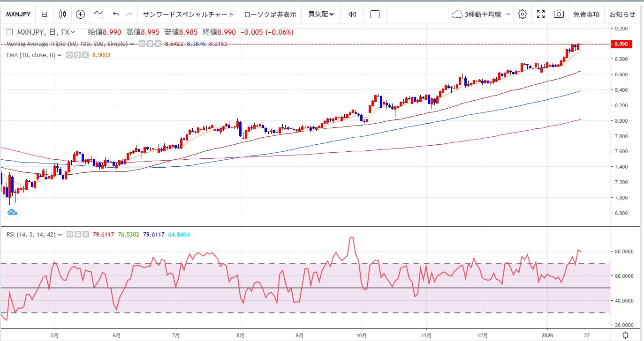
Task: Click the compare or add symbol icon
Action: pyautogui.click(x=80, y=14)
